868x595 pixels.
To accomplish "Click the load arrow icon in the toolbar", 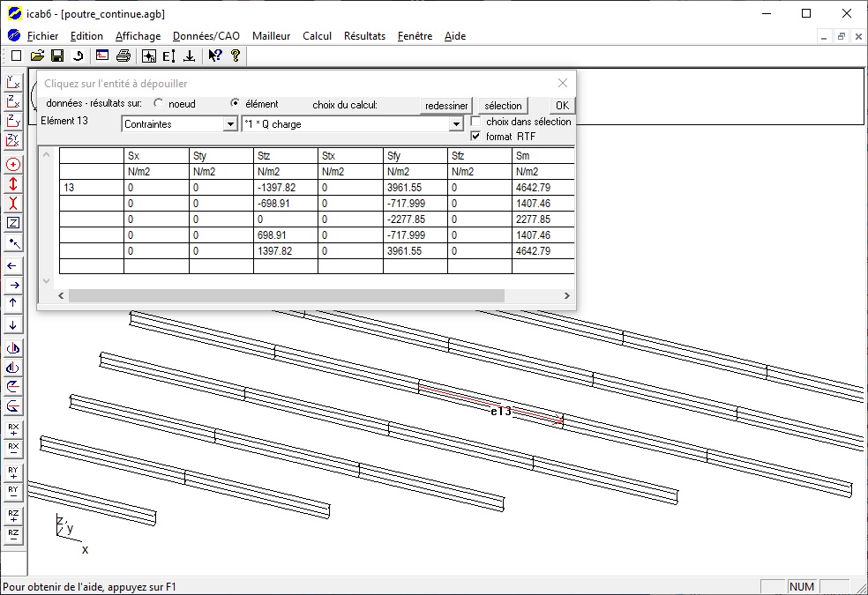I will [x=190, y=56].
